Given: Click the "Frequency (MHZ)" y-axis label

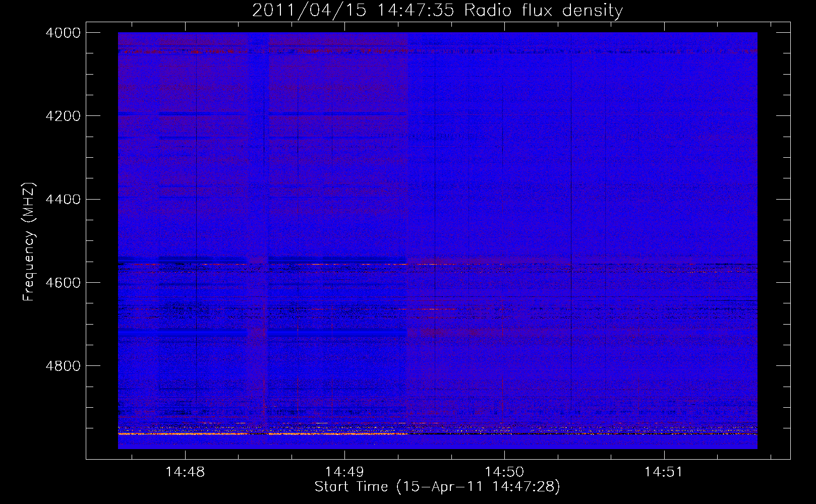Looking at the screenshot, I should point(29,242).
